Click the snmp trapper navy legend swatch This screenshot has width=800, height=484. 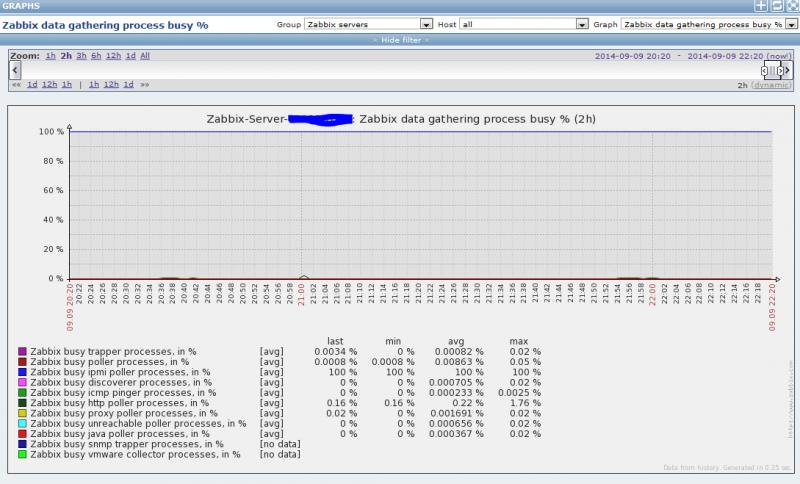coord(22,444)
